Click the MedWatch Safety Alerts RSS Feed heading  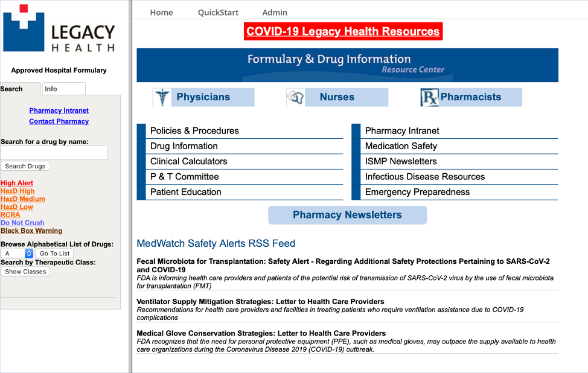pos(216,243)
